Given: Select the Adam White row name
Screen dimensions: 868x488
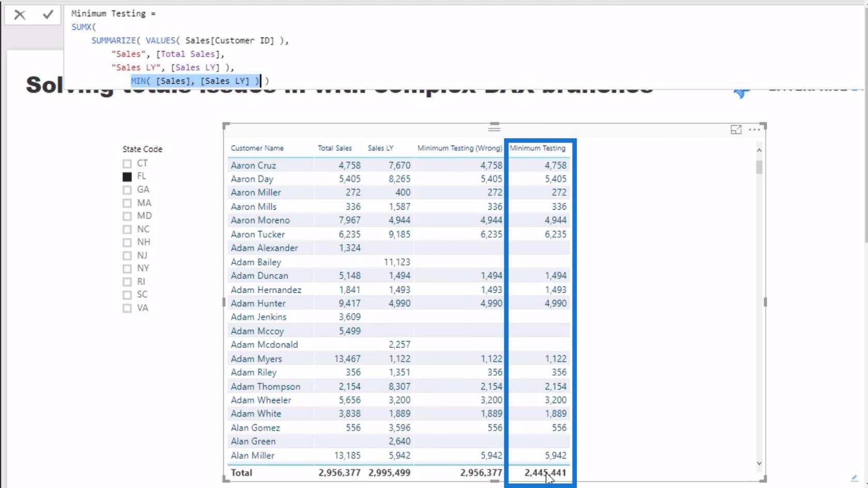Looking at the screenshot, I should (x=256, y=414).
